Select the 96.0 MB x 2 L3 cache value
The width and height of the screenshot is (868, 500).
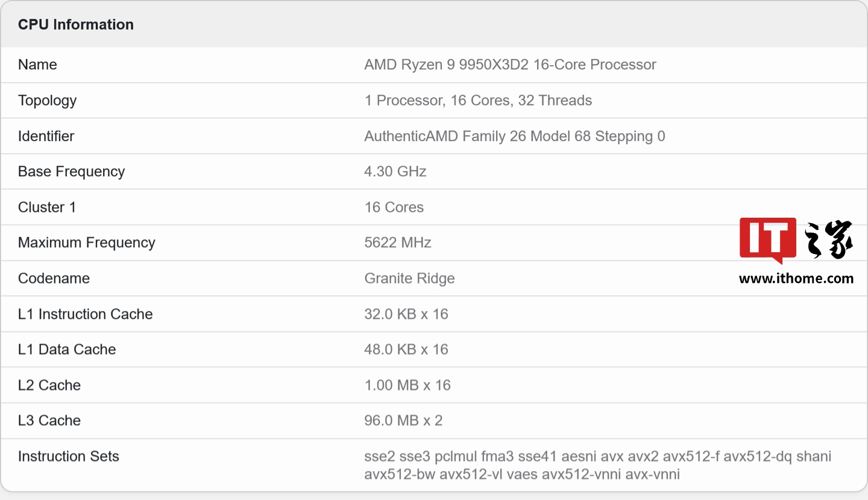(x=403, y=420)
